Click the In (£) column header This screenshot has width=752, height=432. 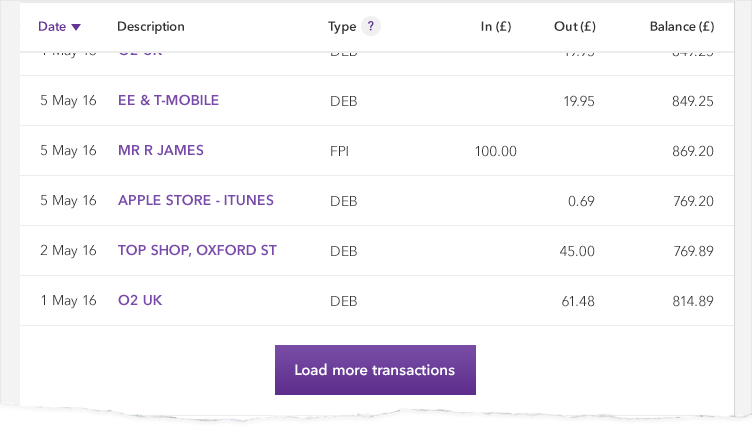click(495, 26)
